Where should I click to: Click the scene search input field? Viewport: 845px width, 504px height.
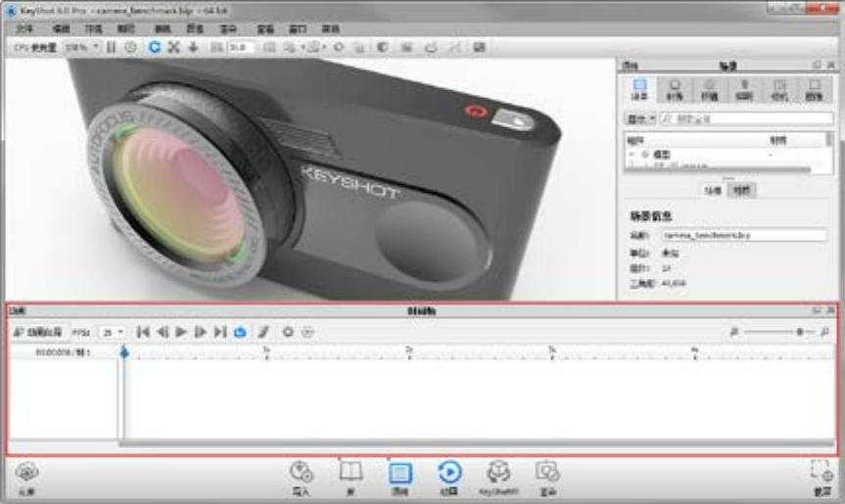(x=747, y=118)
